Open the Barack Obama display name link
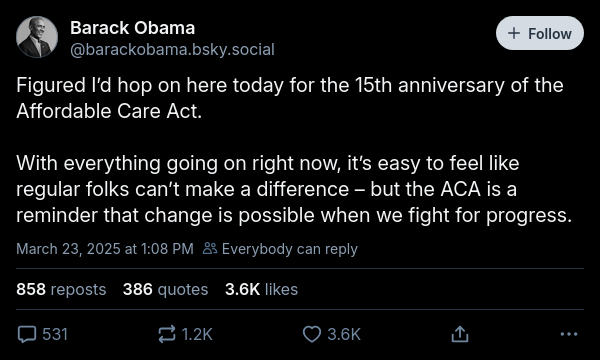 [x=132, y=28]
